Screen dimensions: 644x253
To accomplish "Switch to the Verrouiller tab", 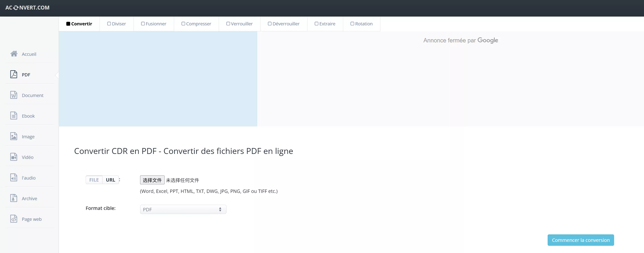I will click(239, 24).
